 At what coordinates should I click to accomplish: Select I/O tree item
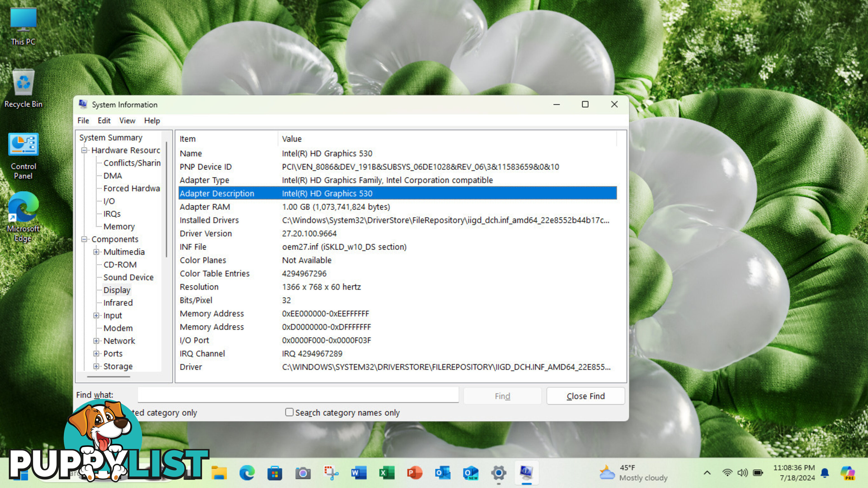pos(109,201)
